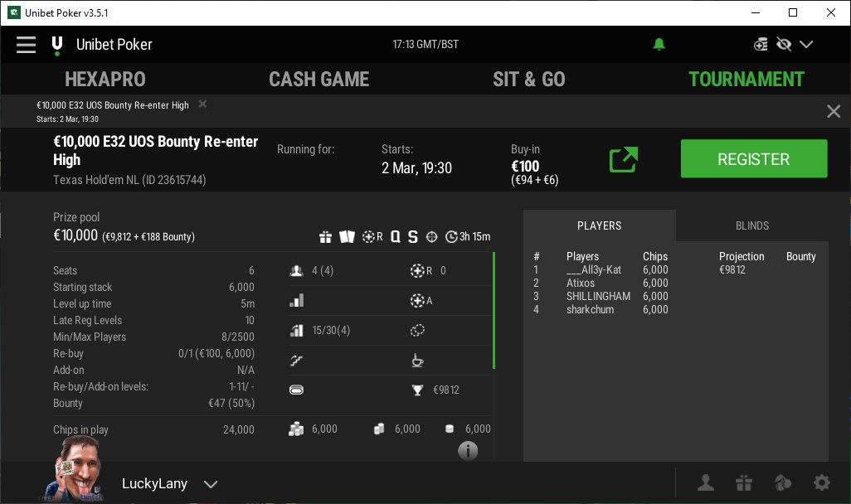851x504 pixels.
Task: Open the cashier chips icon
Action: (761, 45)
